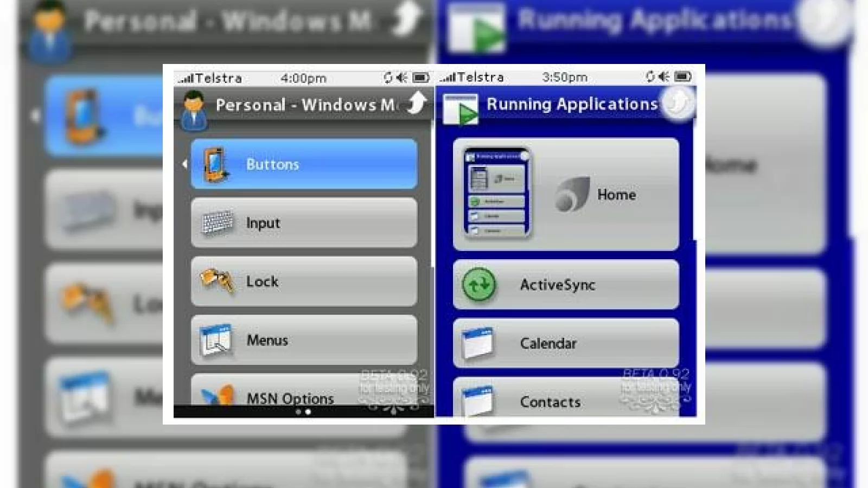Switch to Contacts application
868x488 pixels.
(566, 396)
